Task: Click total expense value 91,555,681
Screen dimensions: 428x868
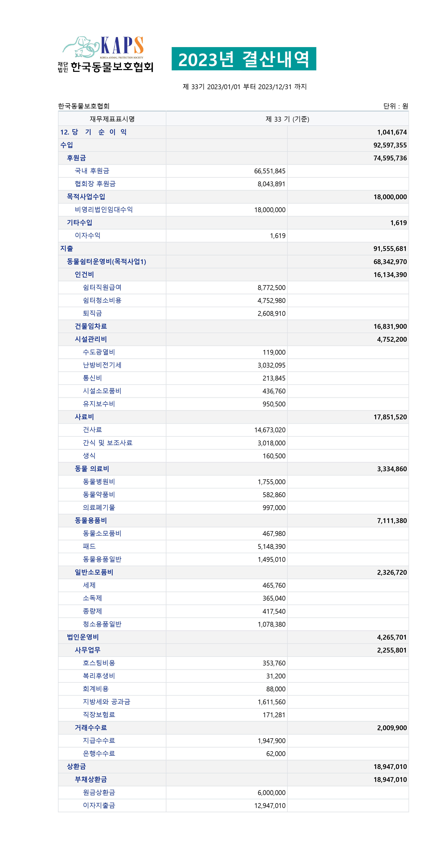Action: pos(390,249)
